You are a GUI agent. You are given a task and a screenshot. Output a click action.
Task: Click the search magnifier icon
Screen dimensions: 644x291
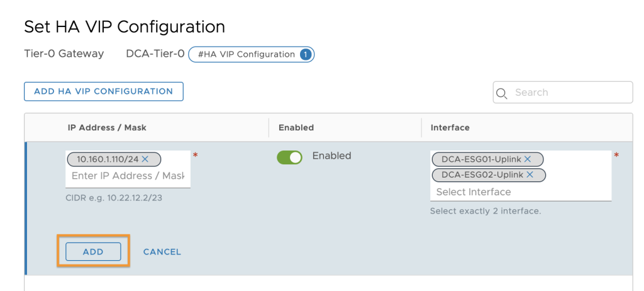pos(501,93)
